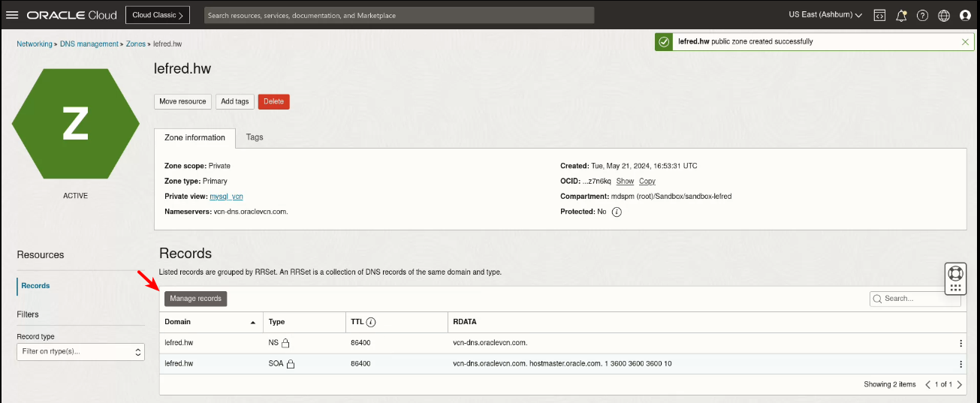The image size is (980, 403).
Task: Click the Nameservers value text
Action: pos(251,212)
